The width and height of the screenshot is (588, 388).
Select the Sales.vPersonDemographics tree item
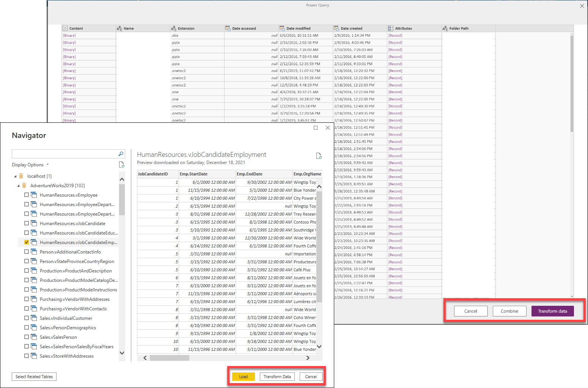click(68, 327)
